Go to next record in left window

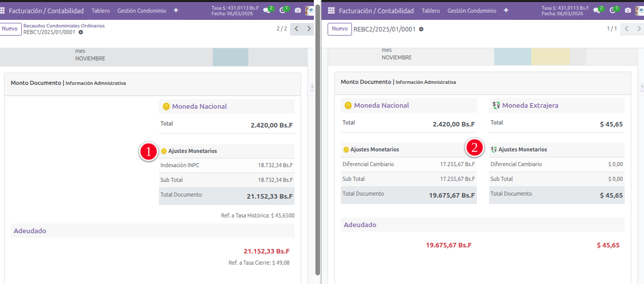(309, 29)
